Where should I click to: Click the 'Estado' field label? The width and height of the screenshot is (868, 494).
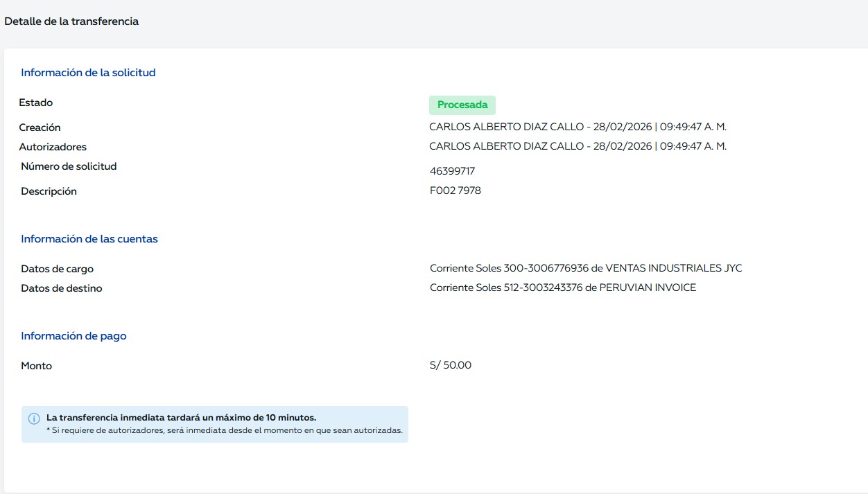pyautogui.click(x=36, y=103)
